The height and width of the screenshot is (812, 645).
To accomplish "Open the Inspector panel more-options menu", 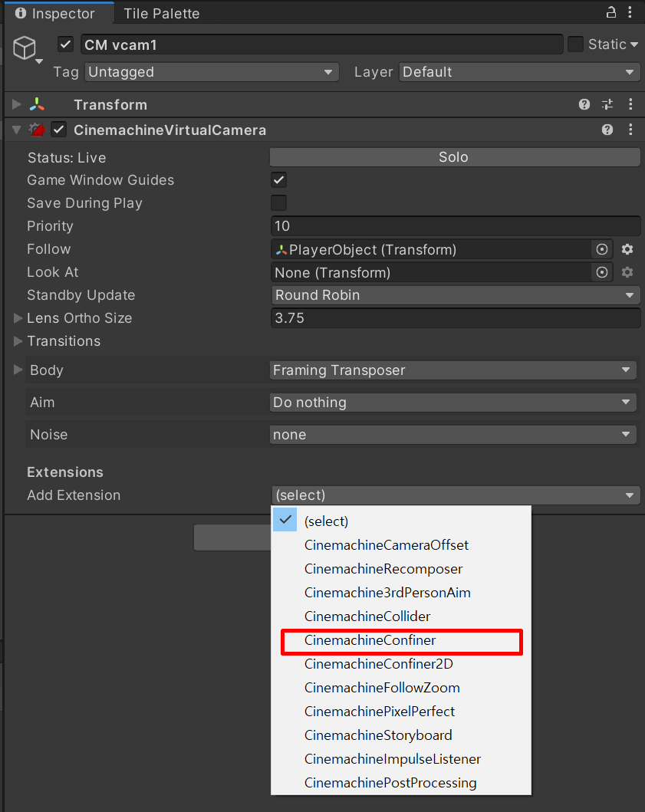I will (630, 12).
